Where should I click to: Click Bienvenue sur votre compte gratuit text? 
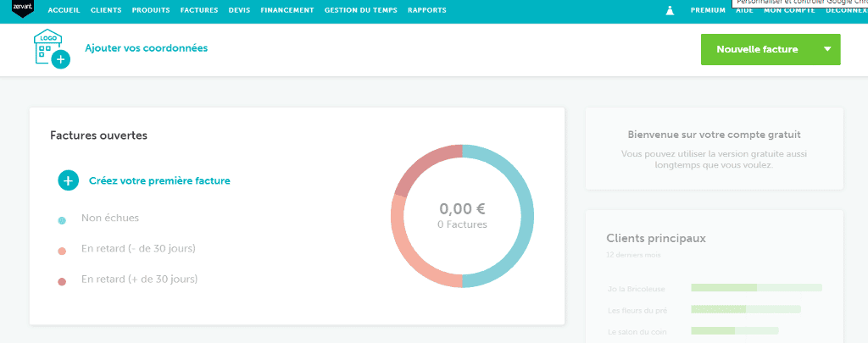coord(714,135)
